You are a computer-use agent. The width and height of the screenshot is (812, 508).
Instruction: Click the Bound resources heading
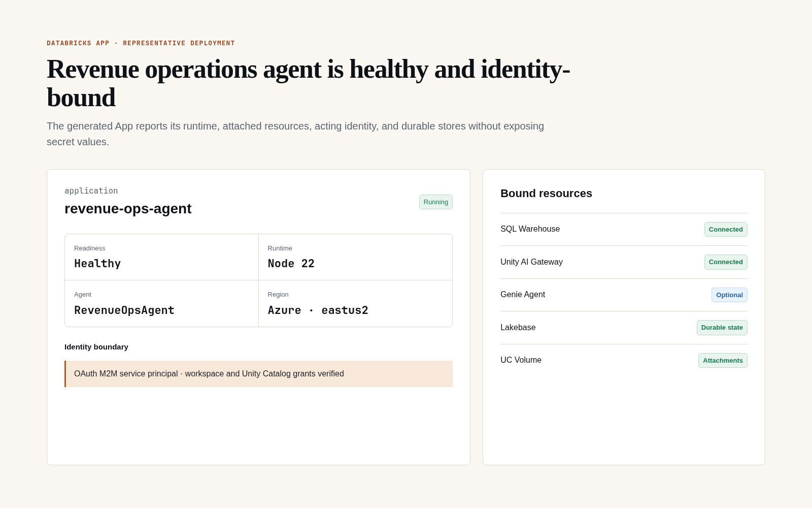click(x=546, y=194)
